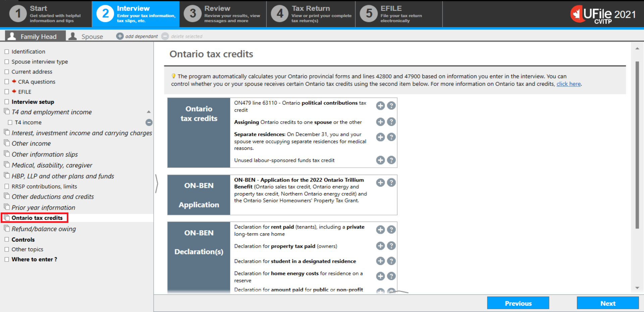Image resolution: width=644 pixels, height=312 pixels.
Task: Select the Ontario tax credits section
Action: (37, 218)
